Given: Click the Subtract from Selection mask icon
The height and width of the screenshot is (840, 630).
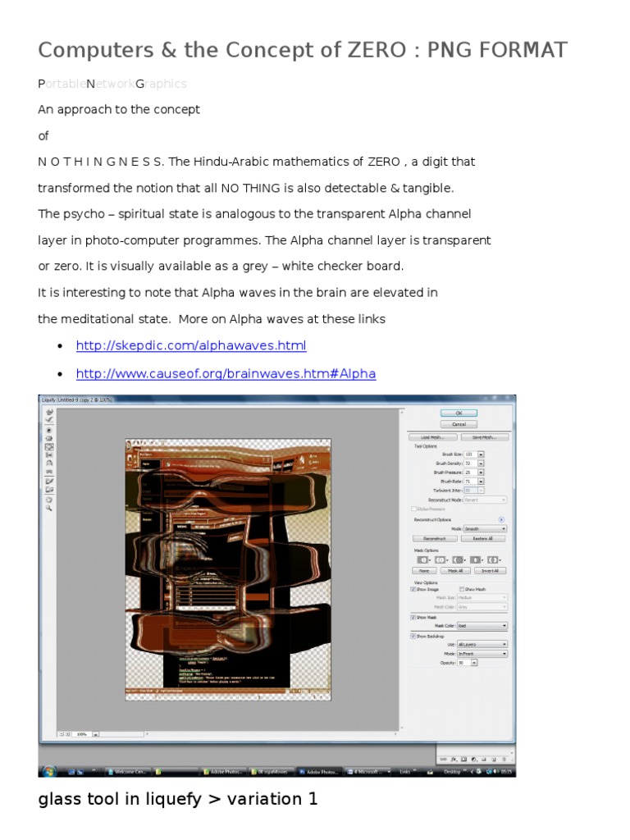Looking at the screenshot, I should 458,559.
